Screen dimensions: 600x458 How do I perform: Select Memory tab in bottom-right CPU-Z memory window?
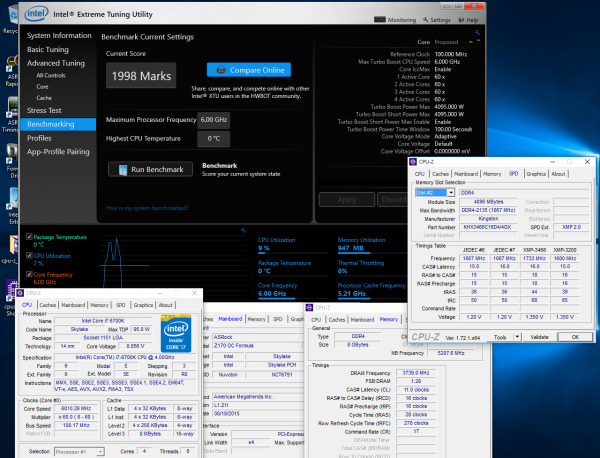388,319
